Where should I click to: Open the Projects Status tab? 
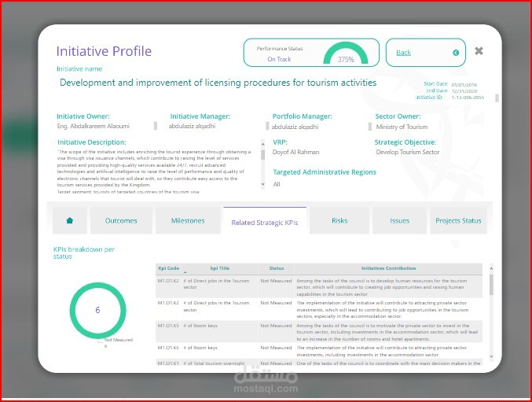click(x=458, y=221)
